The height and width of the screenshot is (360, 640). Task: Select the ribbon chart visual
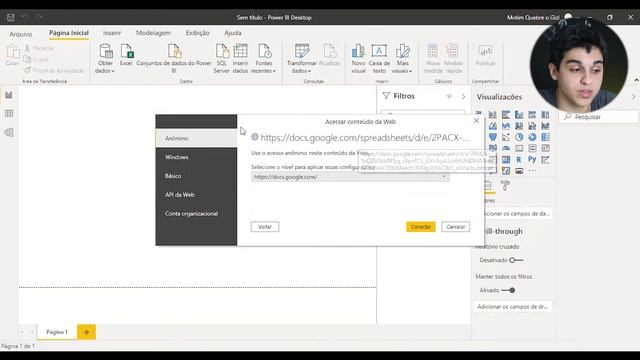[x=545, y=126]
